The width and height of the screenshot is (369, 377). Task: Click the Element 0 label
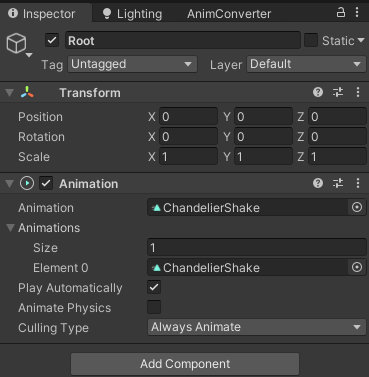coord(61,268)
